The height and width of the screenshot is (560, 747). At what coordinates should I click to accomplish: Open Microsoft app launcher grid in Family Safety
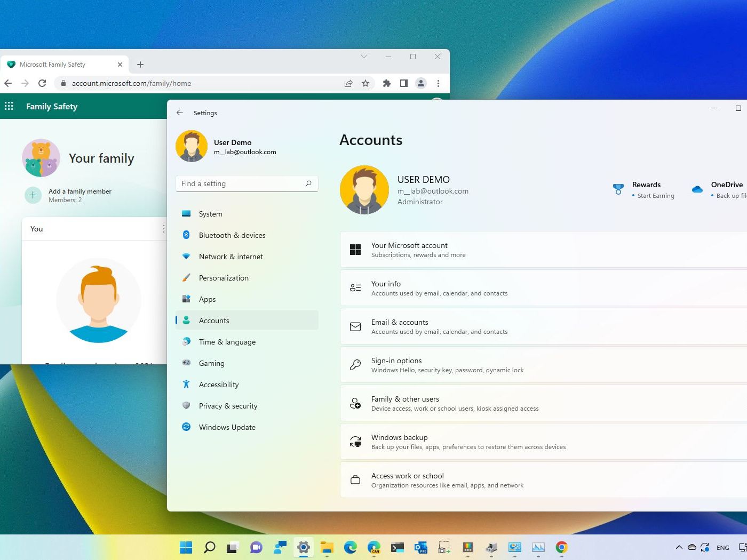point(9,106)
